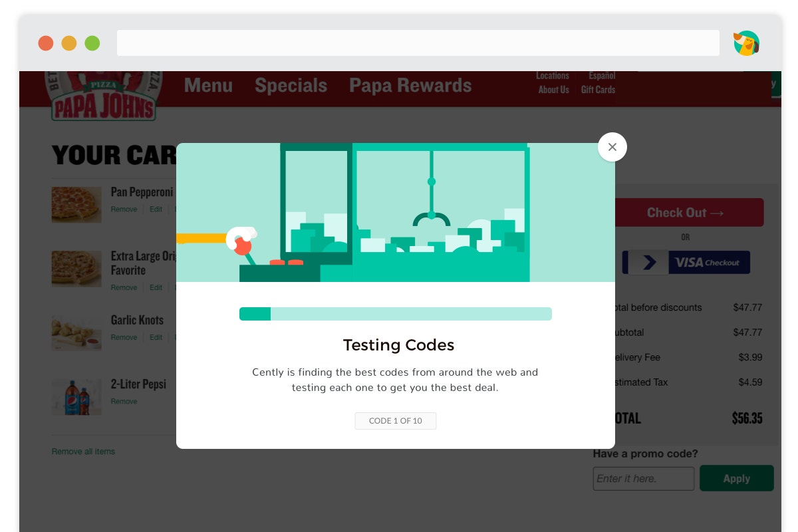The width and height of the screenshot is (798, 532).
Task: Click the promo code input field
Action: [x=644, y=479]
